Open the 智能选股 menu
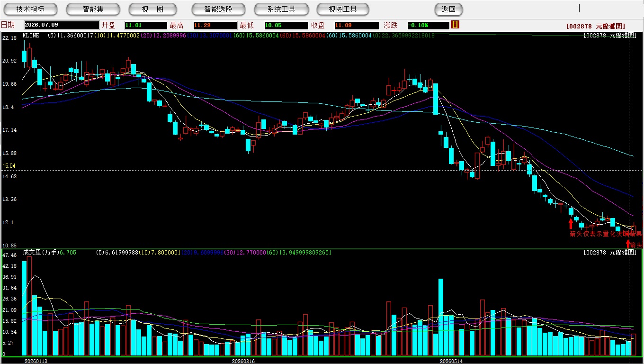Image resolution: width=644 pixels, height=364 pixels. (218, 9)
